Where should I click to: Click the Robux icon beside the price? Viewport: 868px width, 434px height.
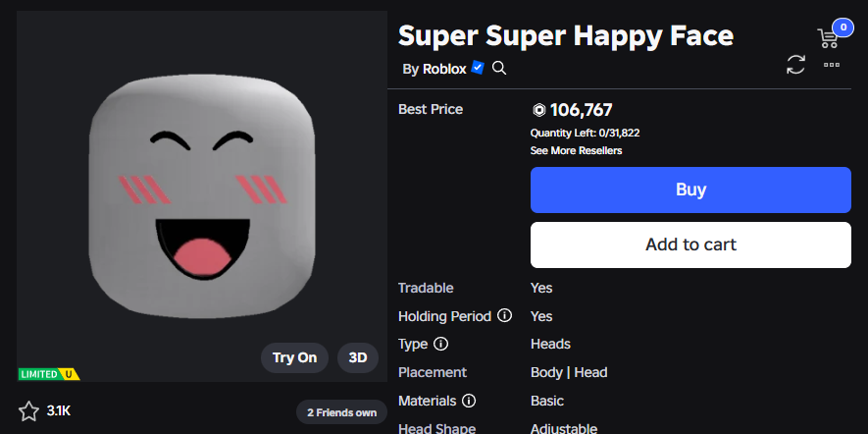click(539, 110)
